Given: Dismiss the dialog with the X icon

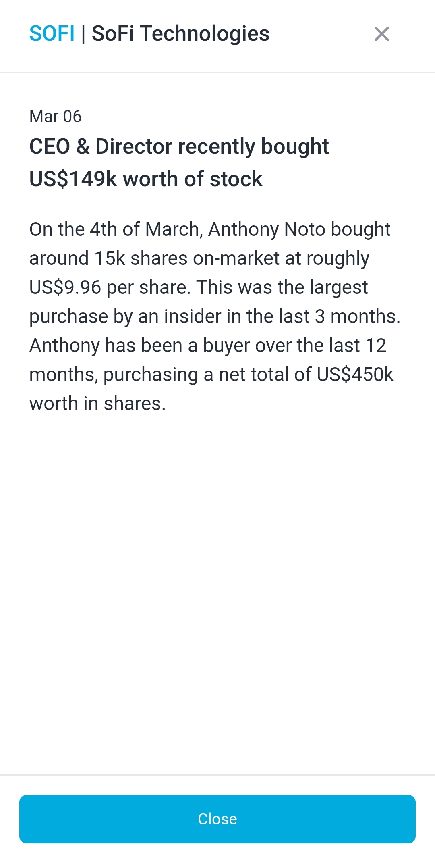Looking at the screenshot, I should click(381, 34).
